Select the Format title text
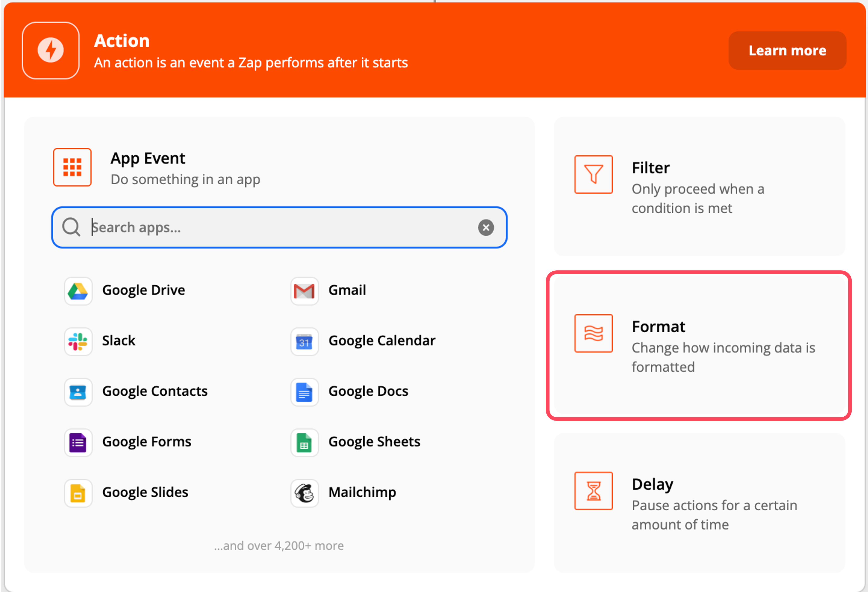 click(658, 327)
